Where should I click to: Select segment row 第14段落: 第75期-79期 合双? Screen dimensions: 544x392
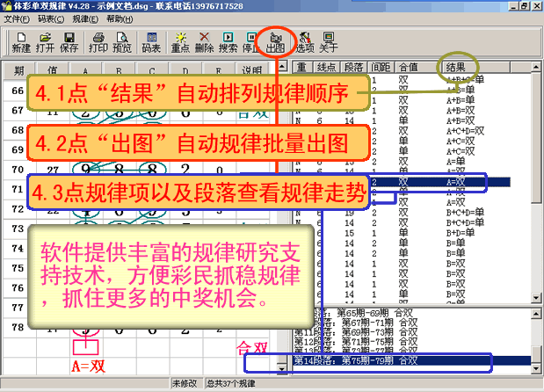tap(412, 360)
